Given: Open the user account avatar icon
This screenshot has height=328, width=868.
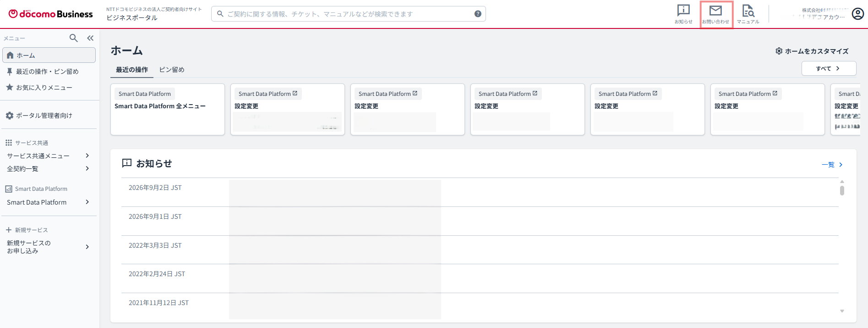Looking at the screenshot, I should click(x=858, y=14).
